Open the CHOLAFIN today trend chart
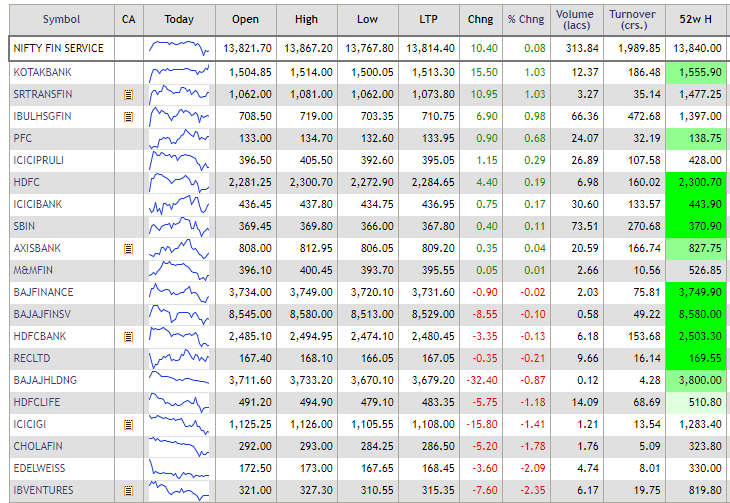Image resolution: width=730 pixels, height=503 pixels. click(x=179, y=446)
